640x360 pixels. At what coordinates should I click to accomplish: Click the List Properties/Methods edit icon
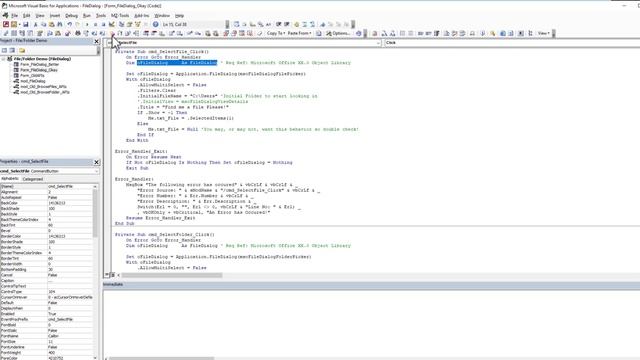coord(237,24)
